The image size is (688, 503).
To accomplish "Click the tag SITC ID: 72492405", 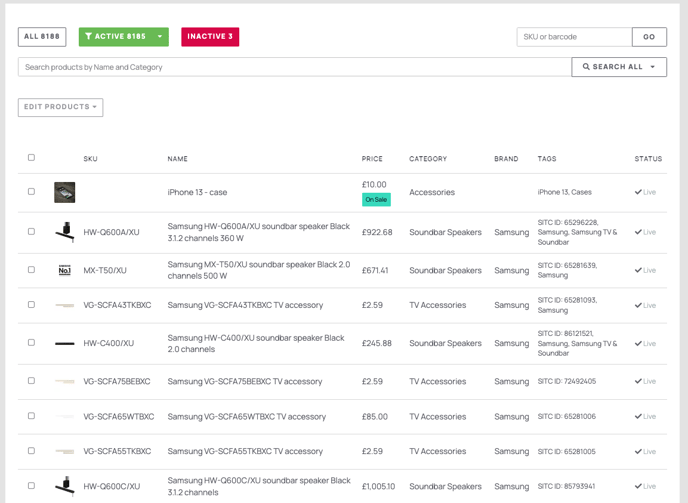I will pyautogui.click(x=566, y=381).
